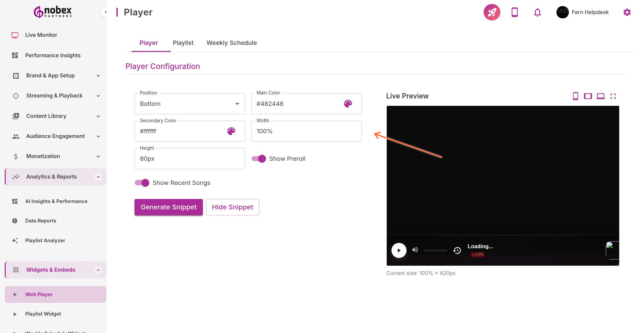Open the notifications bell

click(x=537, y=12)
